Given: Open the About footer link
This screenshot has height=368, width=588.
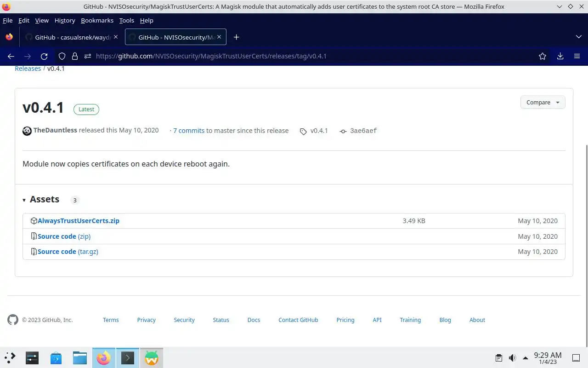Looking at the screenshot, I should pyautogui.click(x=477, y=320).
